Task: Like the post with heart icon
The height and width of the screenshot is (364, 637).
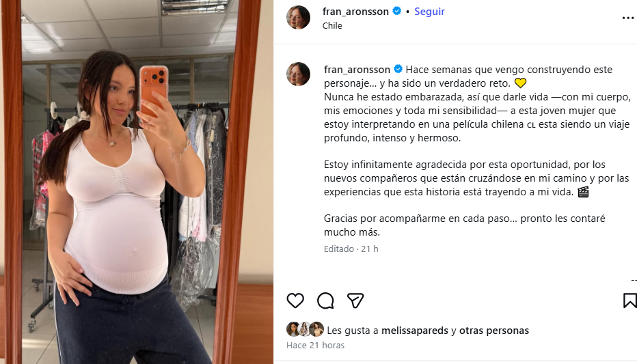Action: (295, 300)
